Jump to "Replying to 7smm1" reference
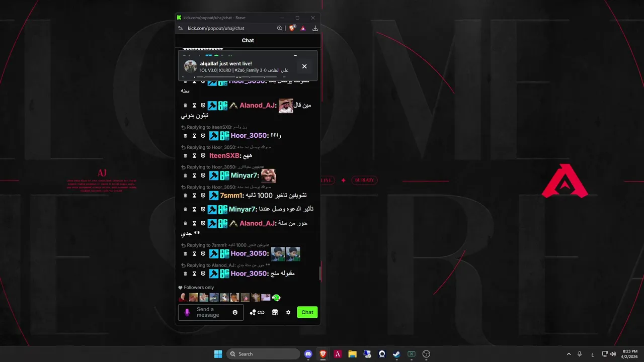The height and width of the screenshot is (362, 644). click(x=225, y=245)
